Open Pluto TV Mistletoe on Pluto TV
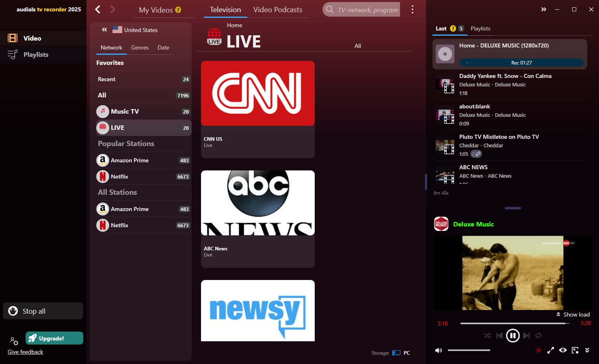The width and height of the screenshot is (599, 364). pos(510,145)
